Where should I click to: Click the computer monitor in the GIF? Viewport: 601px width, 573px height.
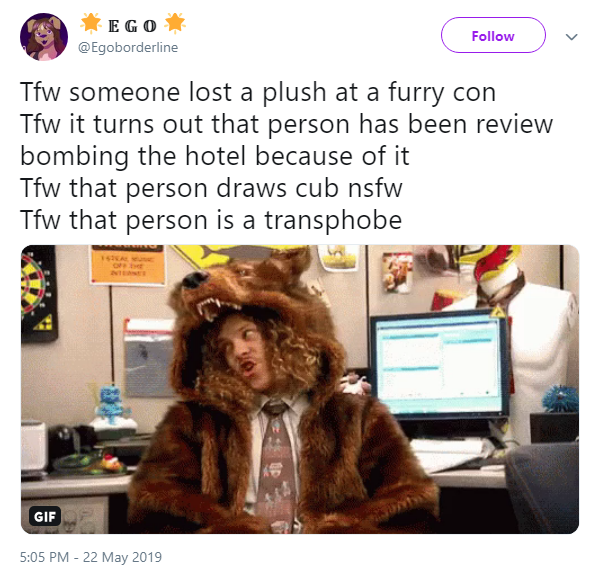[x=440, y=365]
